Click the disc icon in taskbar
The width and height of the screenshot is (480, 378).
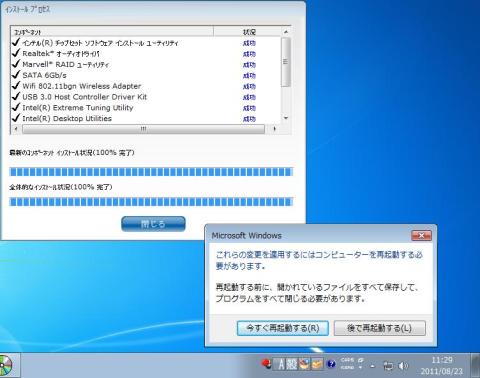(6, 365)
